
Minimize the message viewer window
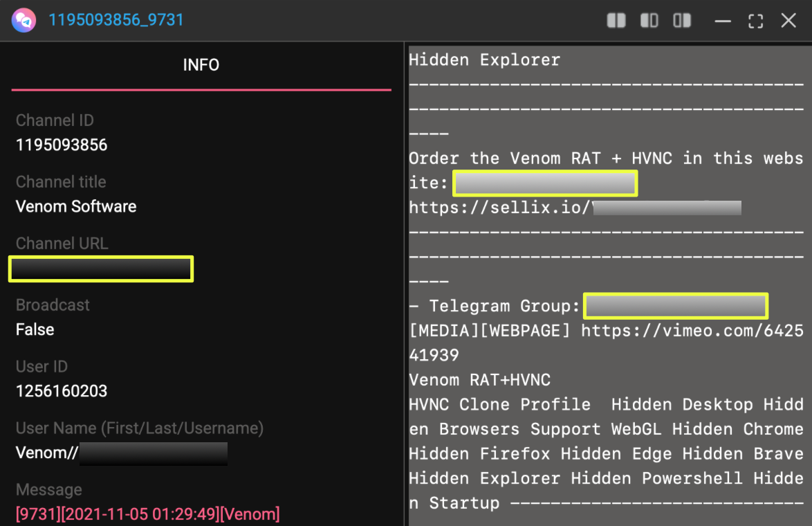click(723, 21)
